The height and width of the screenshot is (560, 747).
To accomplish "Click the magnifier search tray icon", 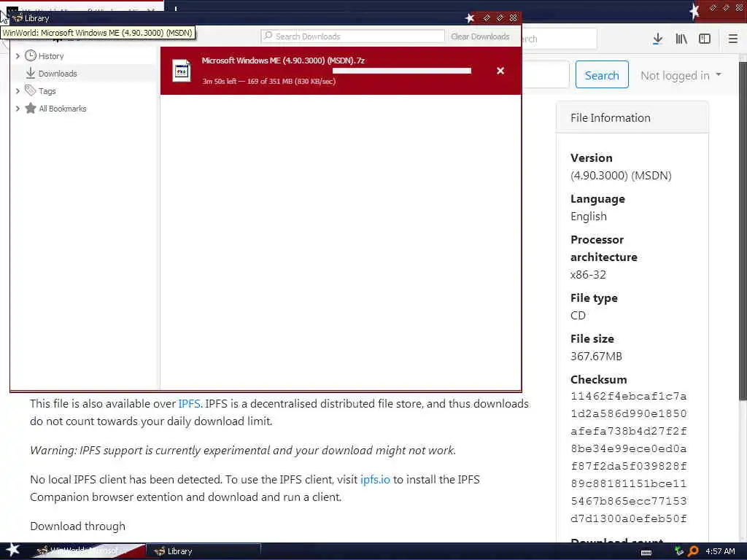I will [693, 551].
